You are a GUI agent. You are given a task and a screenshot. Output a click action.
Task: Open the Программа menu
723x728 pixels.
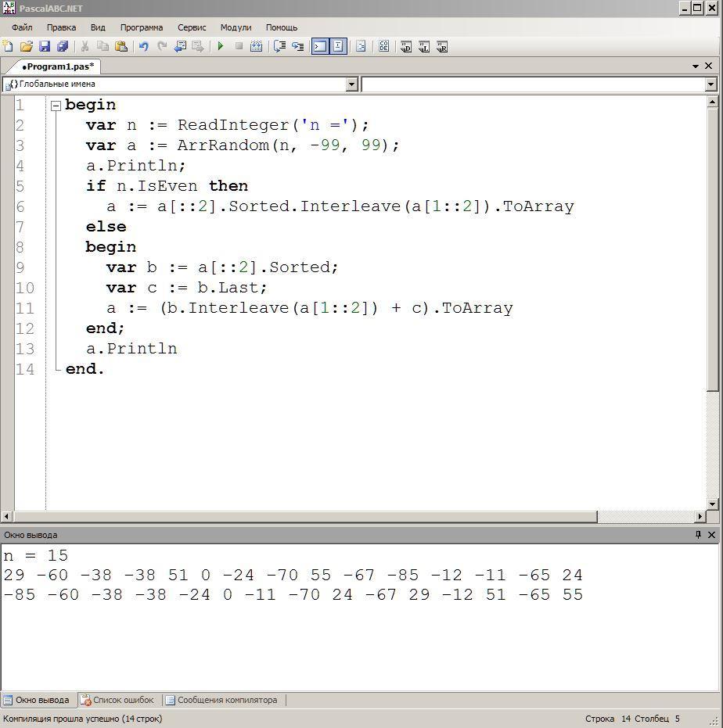[x=142, y=27]
